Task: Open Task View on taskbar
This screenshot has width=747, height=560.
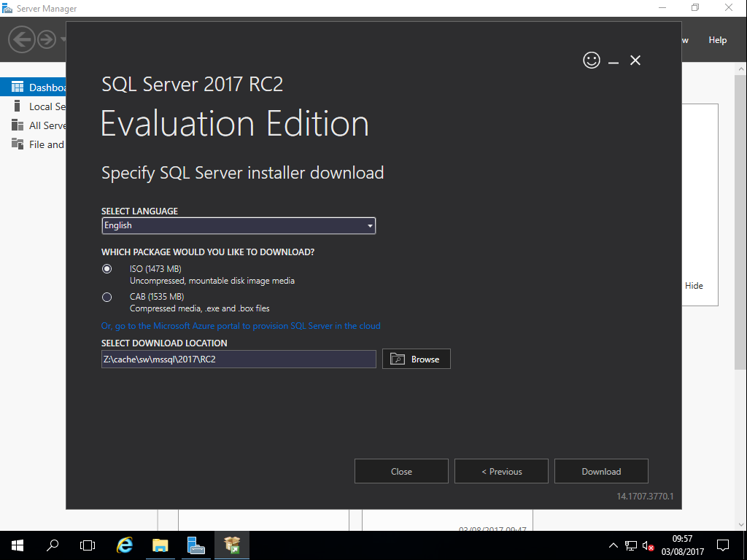Action: (x=88, y=545)
